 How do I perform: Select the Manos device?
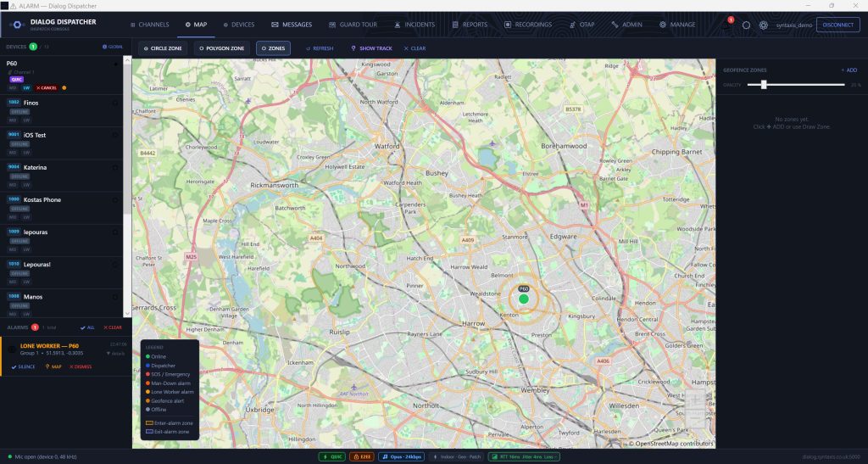(61, 304)
